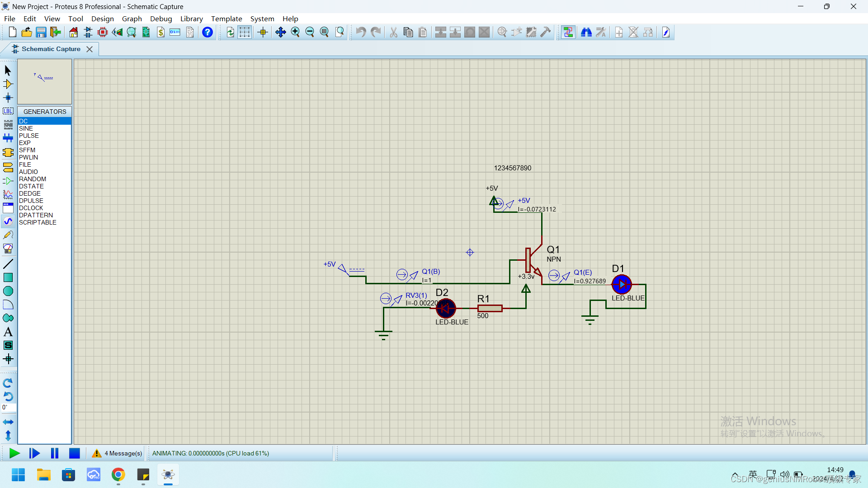Open the Bill of Materials icon
This screenshot has height=488, width=868.
pos(161,32)
